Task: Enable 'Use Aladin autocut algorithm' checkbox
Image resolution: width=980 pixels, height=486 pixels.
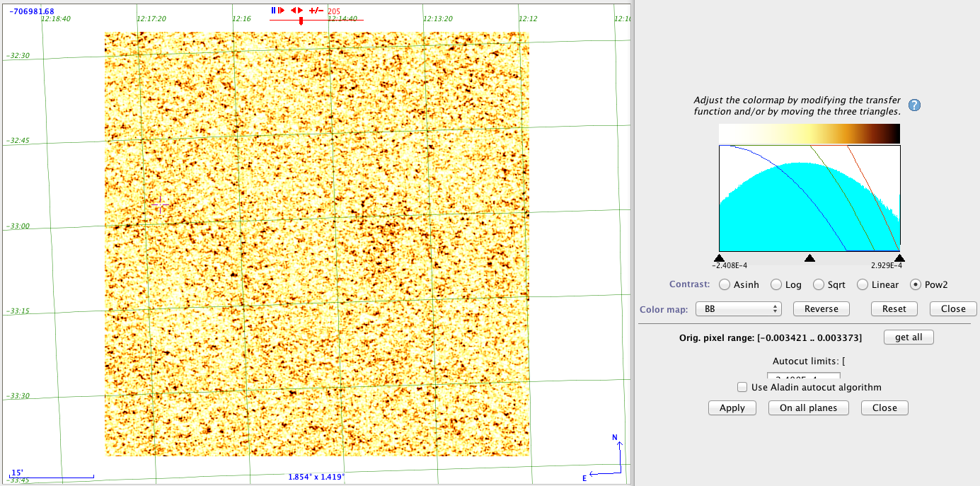Action: pos(742,387)
